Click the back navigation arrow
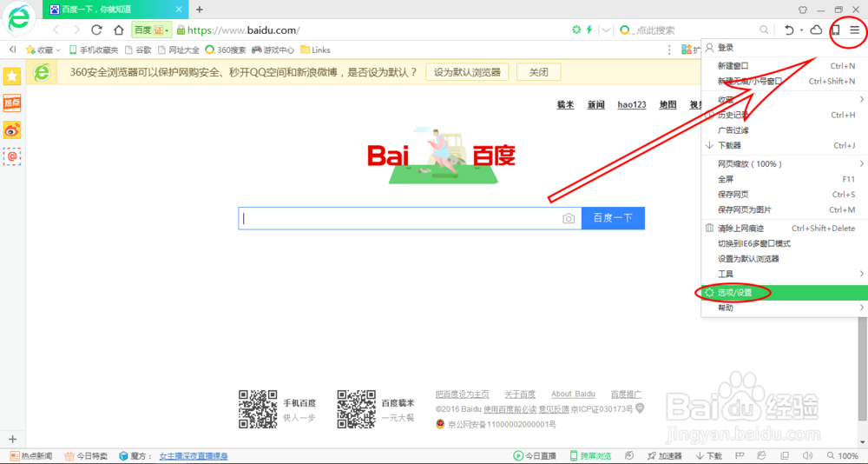 point(56,30)
